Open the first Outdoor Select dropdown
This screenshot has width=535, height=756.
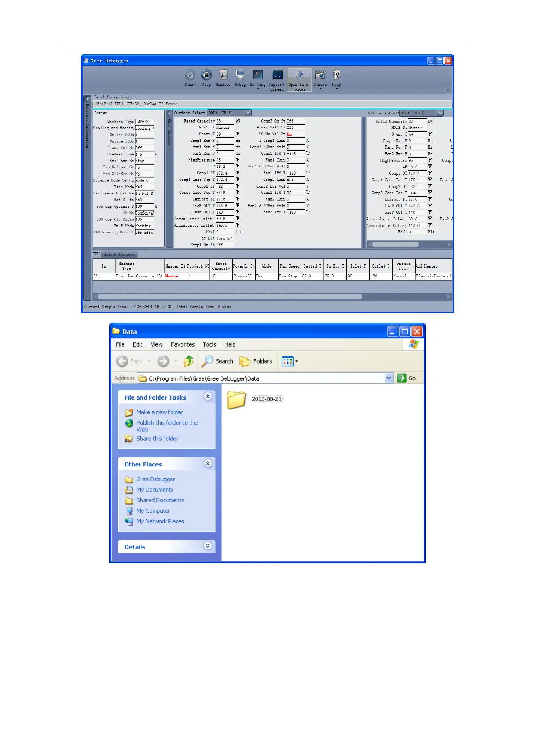pyautogui.click(x=248, y=113)
